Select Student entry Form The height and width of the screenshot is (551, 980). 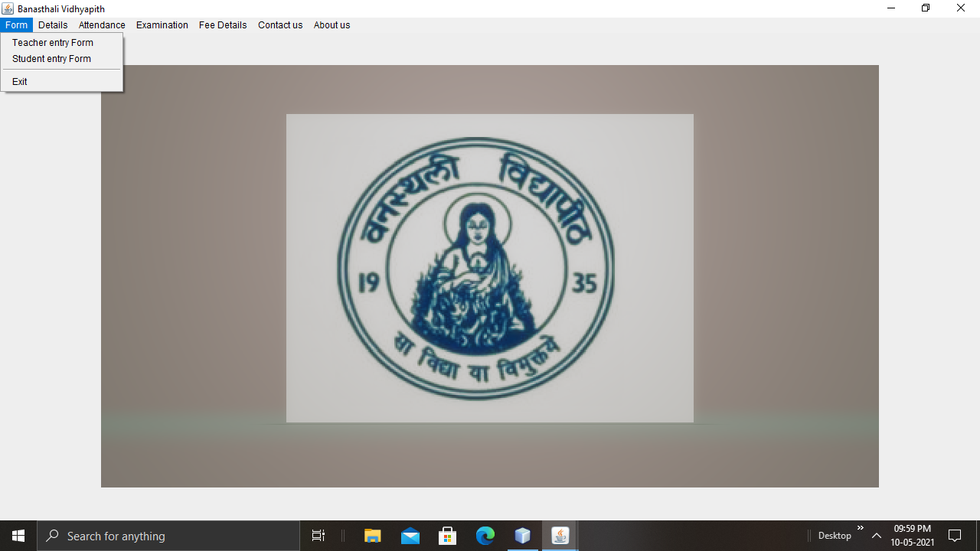51,59
